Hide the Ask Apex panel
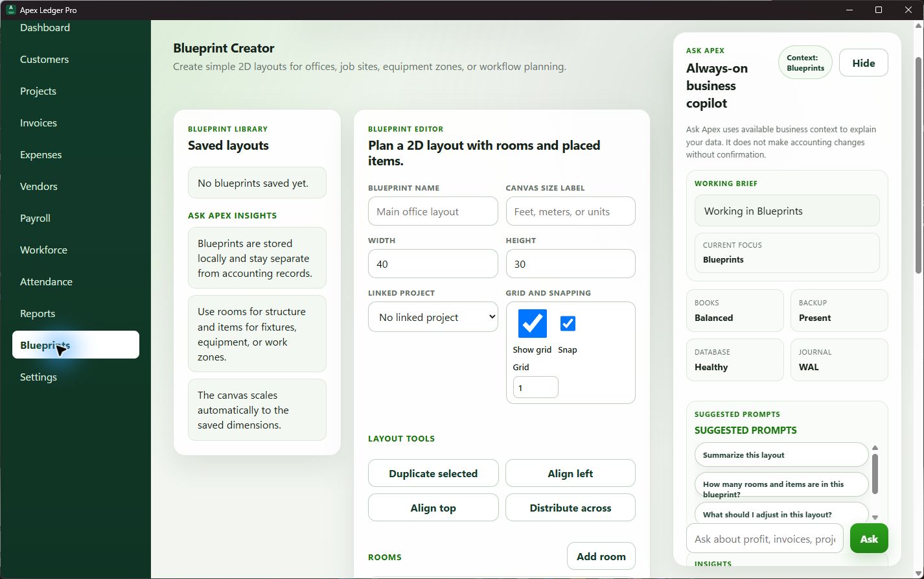 863,63
